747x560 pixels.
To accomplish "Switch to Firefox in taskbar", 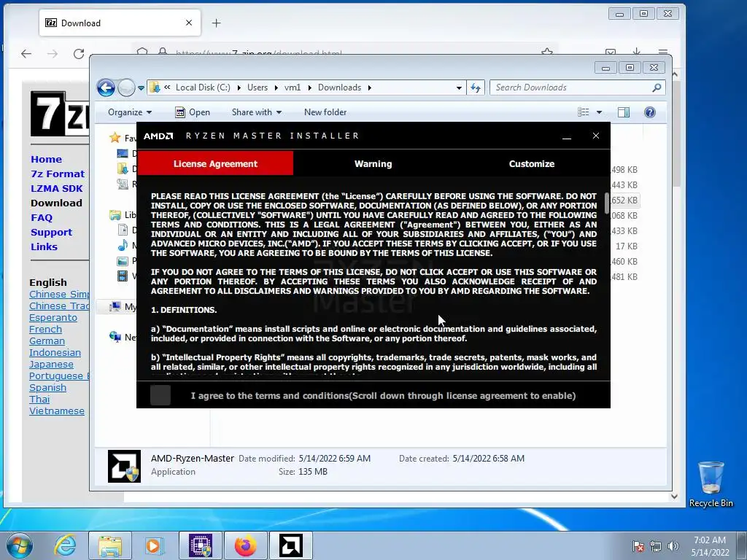I will pyautogui.click(x=245, y=545).
